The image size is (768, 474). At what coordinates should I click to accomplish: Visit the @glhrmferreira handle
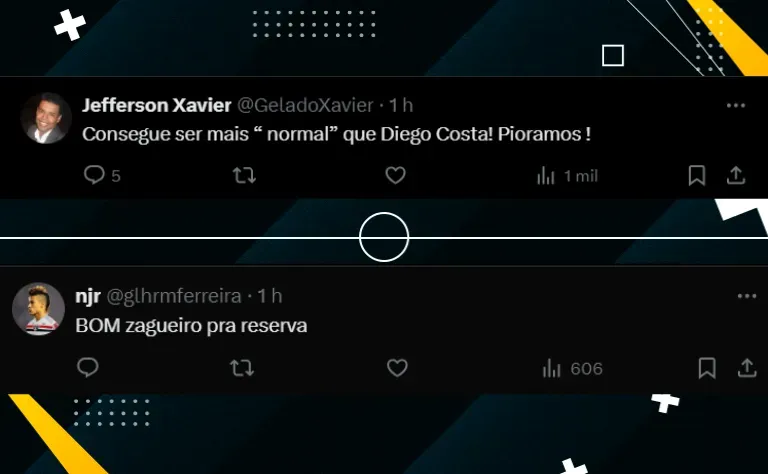coord(174,296)
